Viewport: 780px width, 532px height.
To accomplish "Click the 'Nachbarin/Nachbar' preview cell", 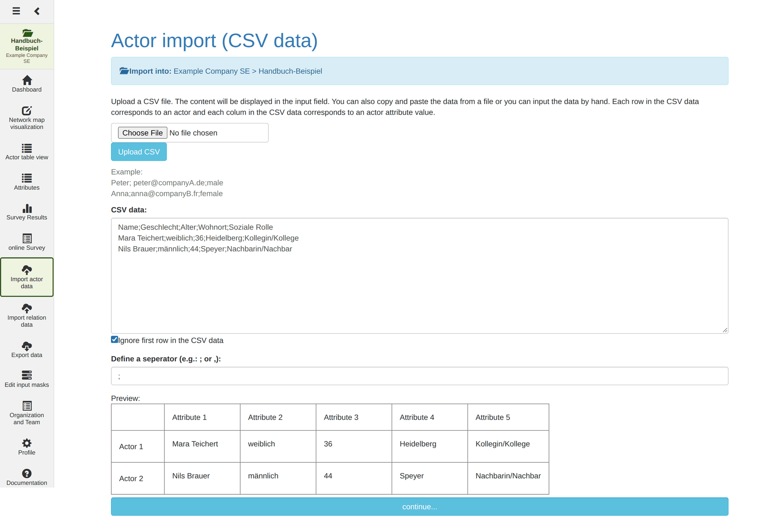I will click(x=508, y=478).
